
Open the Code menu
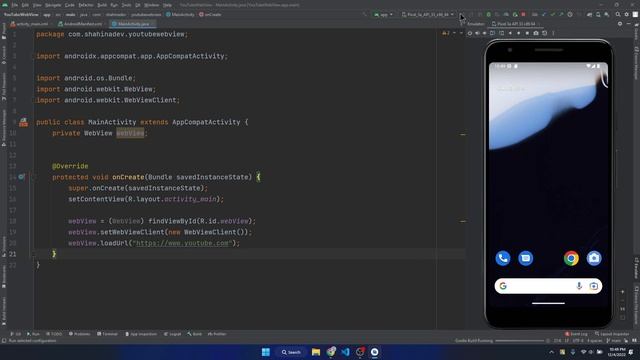click(70, 5)
